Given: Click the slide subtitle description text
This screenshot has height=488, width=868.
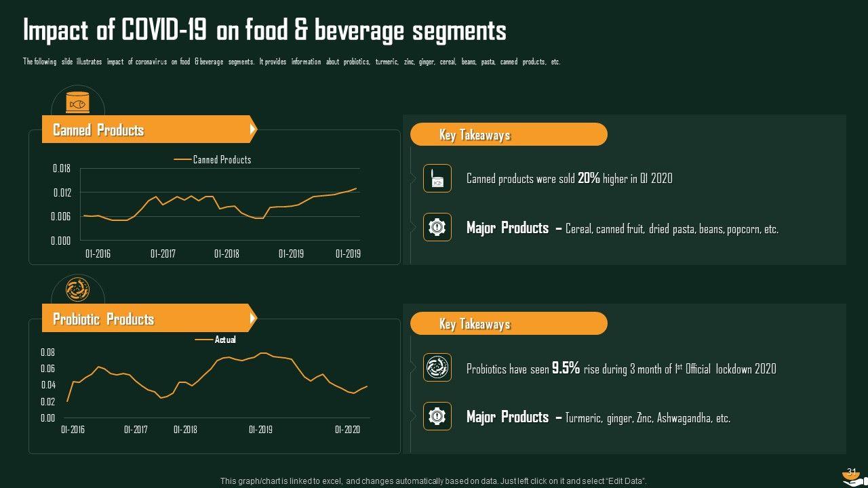Looking at the screenshot, I should pyautogui.click(x=292, y=62).
